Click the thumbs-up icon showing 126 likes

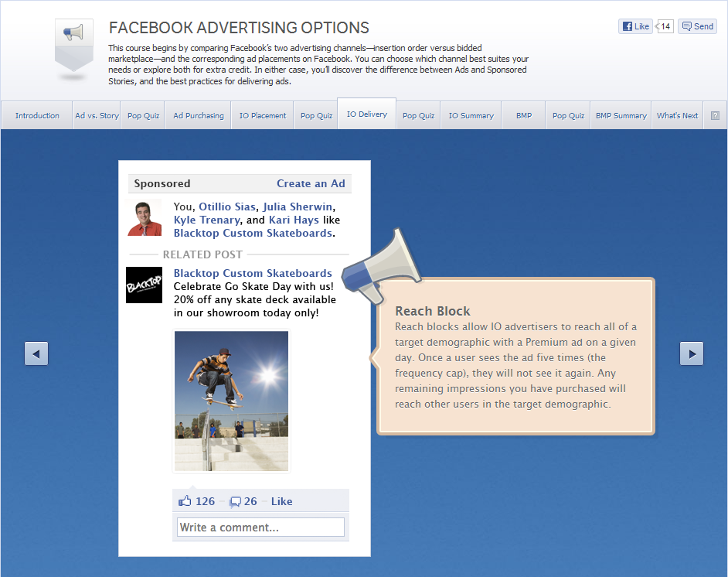(185, 500)
